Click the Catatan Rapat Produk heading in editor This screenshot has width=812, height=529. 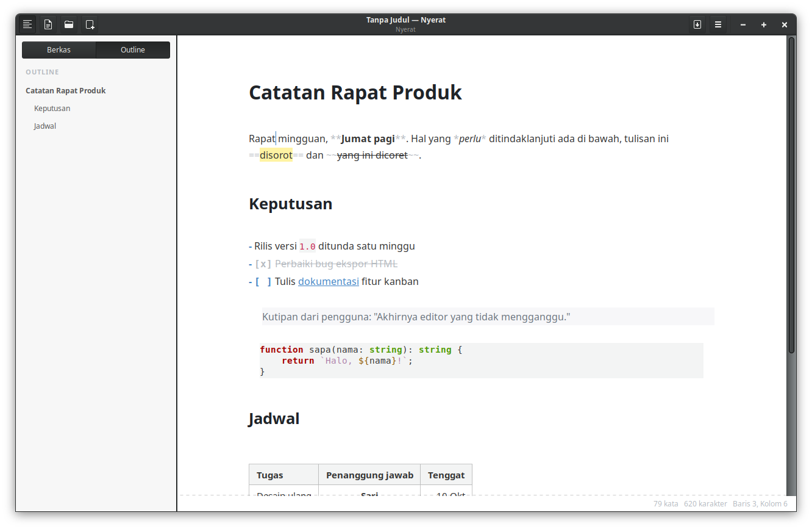355,93
